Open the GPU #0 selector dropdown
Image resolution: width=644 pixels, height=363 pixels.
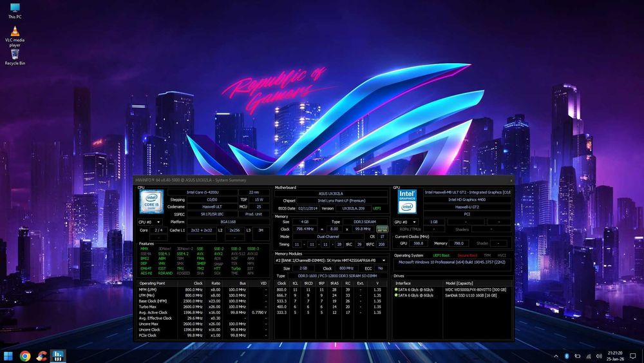click(x=406, y=222)
